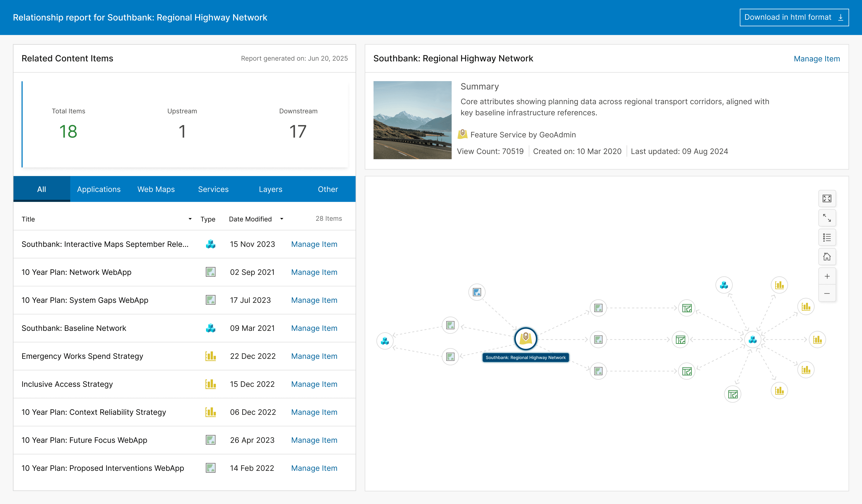Click the Feature Service type icon

462,134
